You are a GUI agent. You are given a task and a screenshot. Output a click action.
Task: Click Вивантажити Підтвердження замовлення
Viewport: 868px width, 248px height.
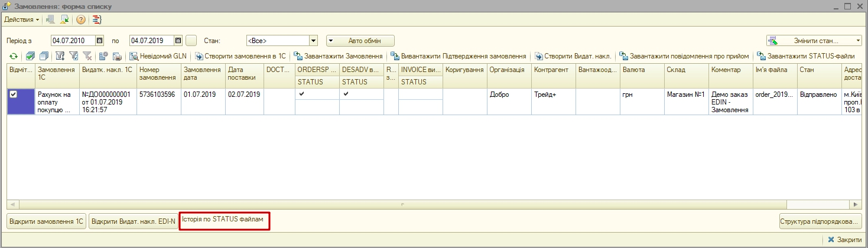tap(459, 56)
